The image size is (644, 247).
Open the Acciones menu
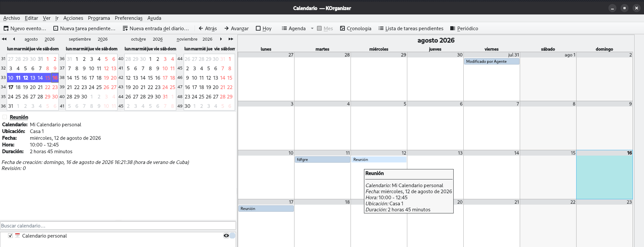click(73, 18)
